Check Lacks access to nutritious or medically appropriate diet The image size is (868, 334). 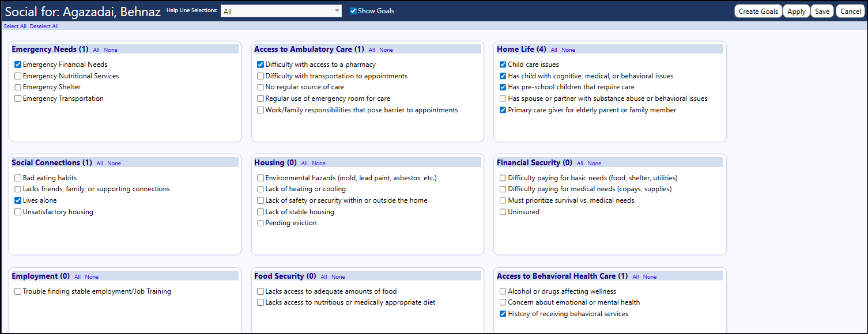(261, 302)
